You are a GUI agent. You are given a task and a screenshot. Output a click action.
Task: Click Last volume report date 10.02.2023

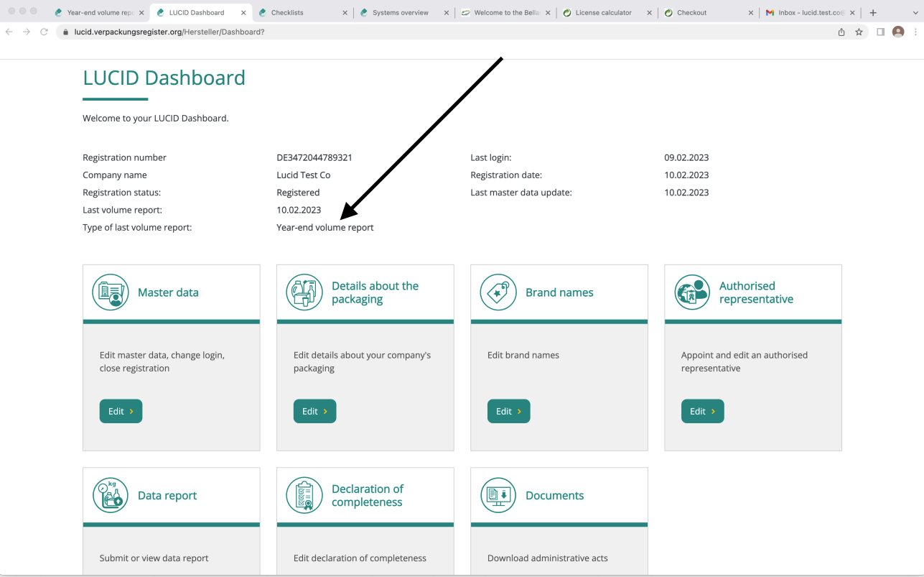(x=299, y=210)
